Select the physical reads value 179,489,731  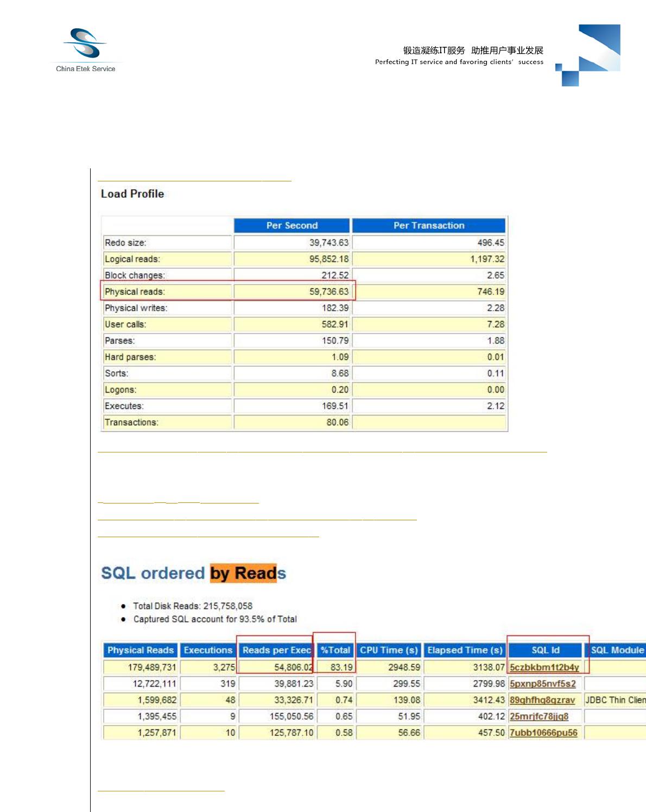click(152, 667)
